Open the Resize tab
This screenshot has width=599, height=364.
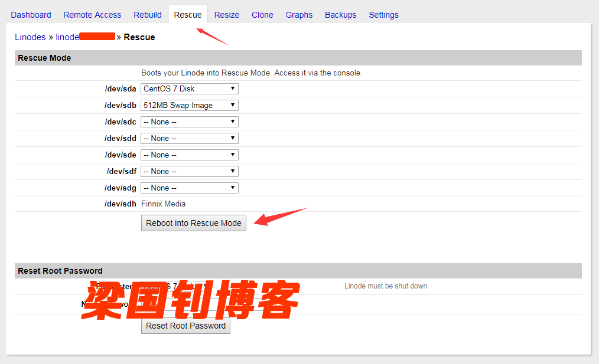226,15
